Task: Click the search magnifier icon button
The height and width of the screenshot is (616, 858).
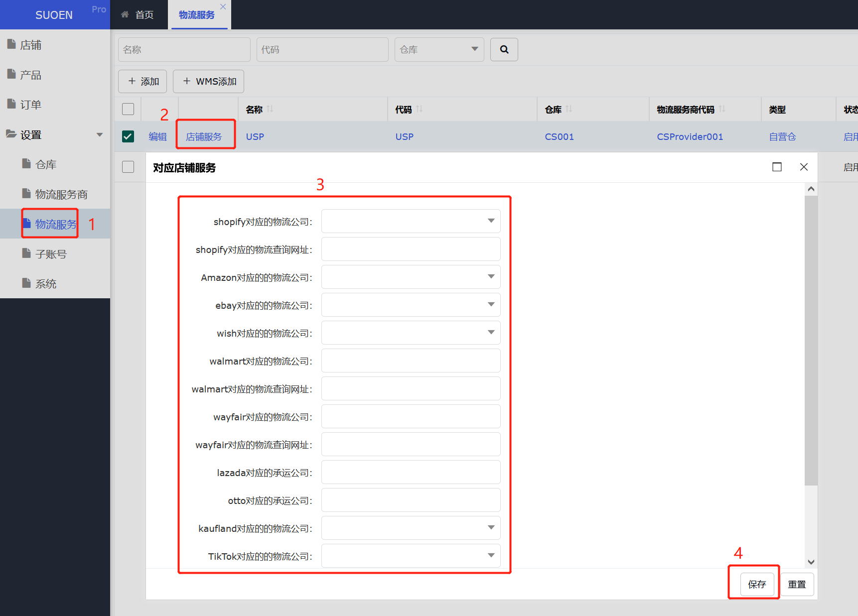Action: (x=504, y=50)
